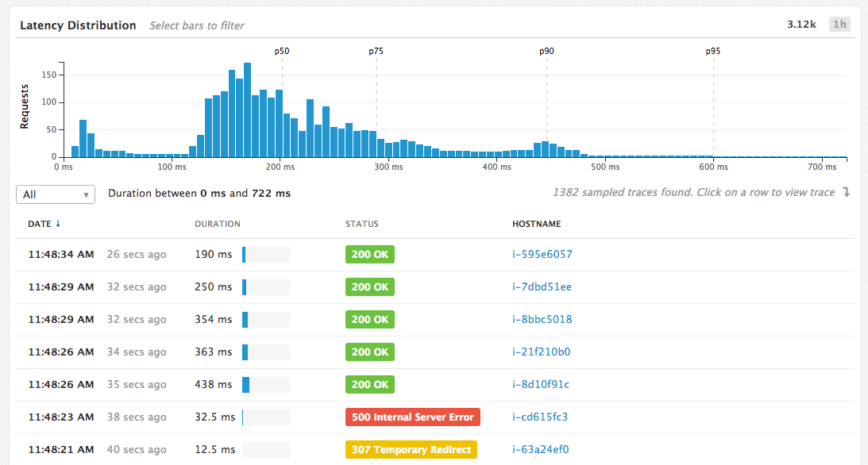Screen dimensions: 868x465
Task: Click the view trace arrow icon
Action: 844,192
